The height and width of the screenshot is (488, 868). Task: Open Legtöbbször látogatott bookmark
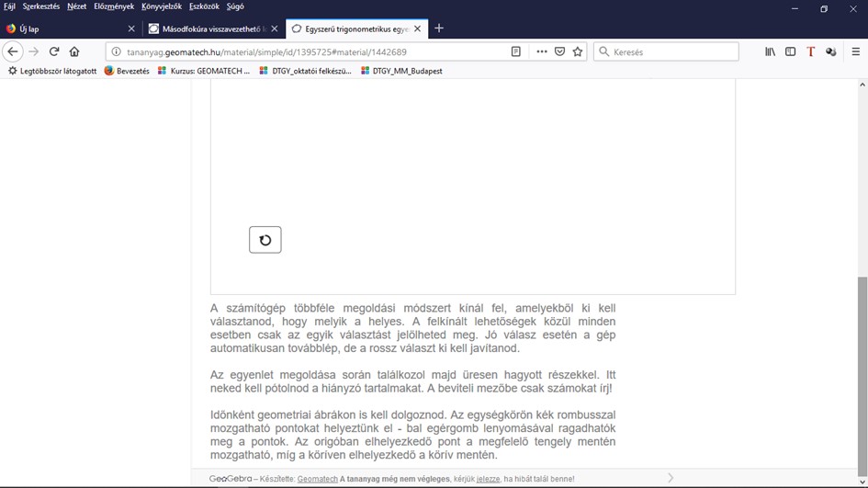(x=52, y=71)
